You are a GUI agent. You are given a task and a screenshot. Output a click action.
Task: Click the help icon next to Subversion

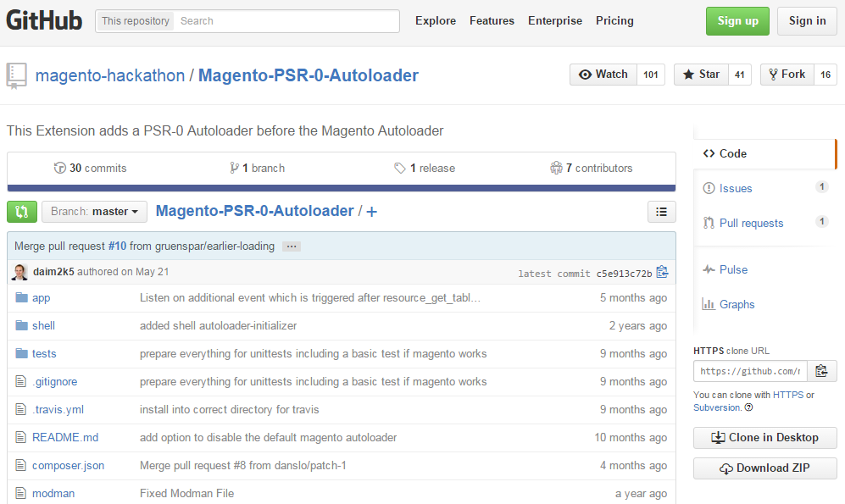[748, 407]
